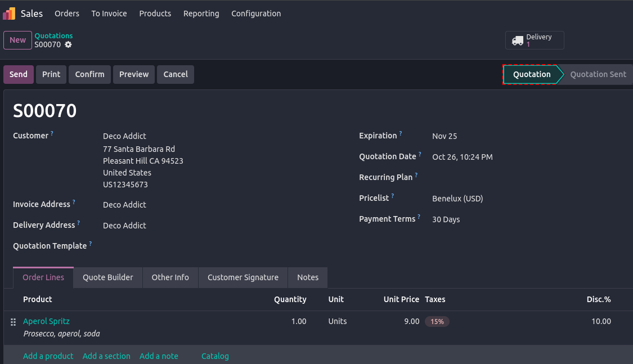Open the Configuration menu
This screenshot has width=633, height=364.
(x=256, y=14)
